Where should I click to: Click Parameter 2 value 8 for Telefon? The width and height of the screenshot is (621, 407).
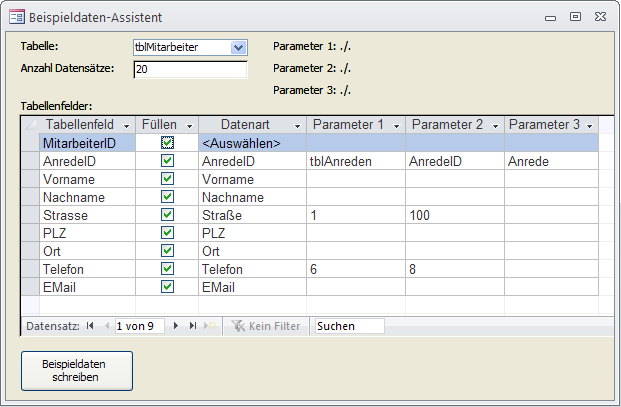click(x=455, y=269)
